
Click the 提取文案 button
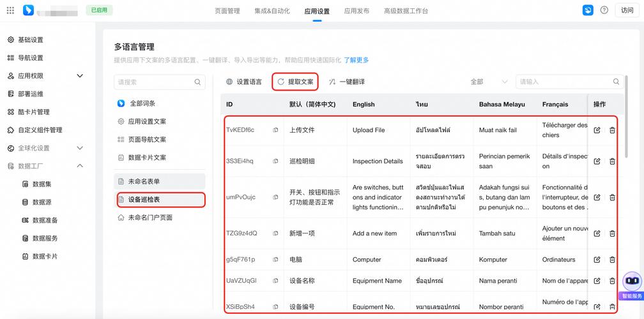point(295,82)
